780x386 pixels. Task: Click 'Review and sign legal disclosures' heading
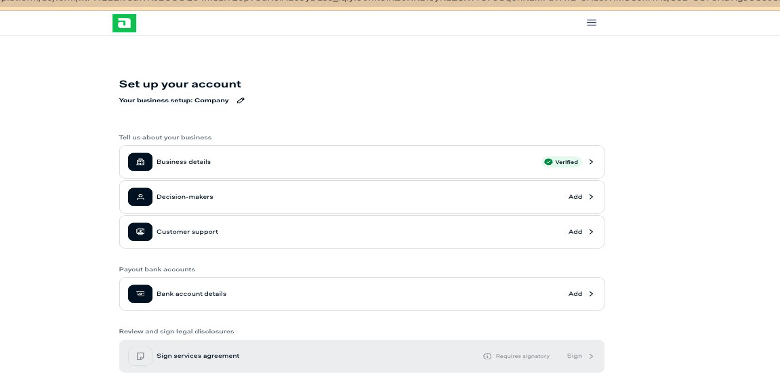176,331
